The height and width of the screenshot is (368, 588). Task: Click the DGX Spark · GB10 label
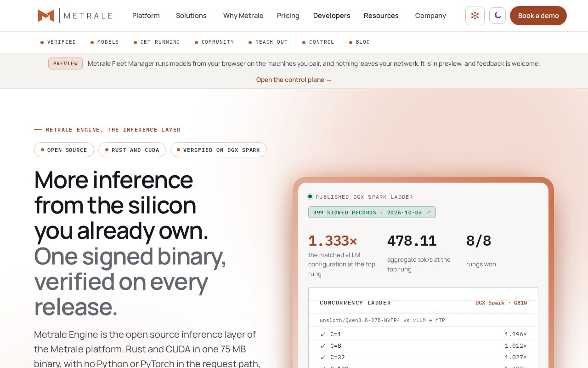coord(501,303)
